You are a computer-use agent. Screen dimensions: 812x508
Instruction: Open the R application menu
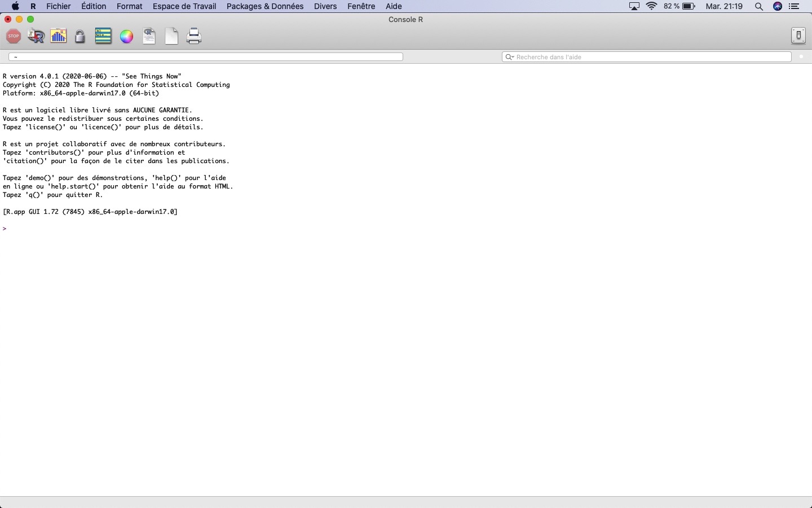(x=33, y=6)
